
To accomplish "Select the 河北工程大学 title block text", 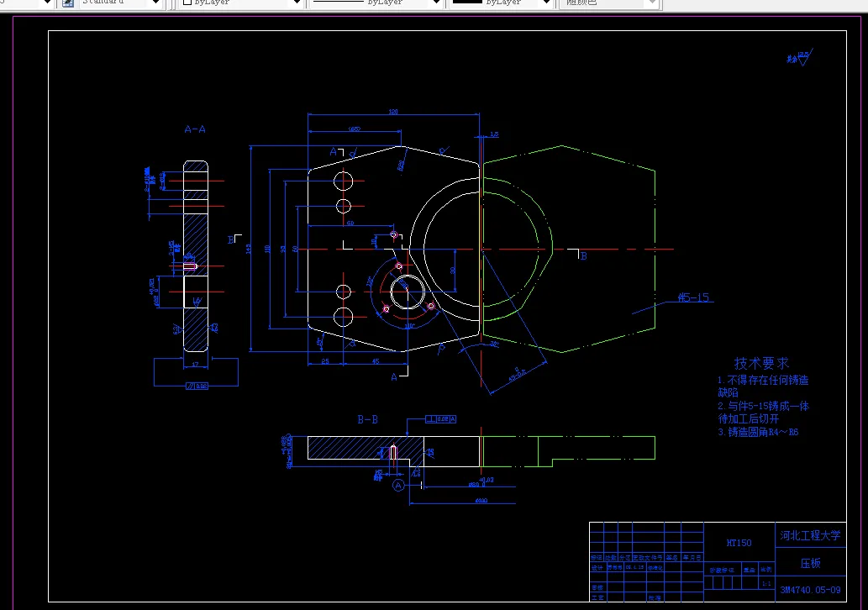I will 810,535.
